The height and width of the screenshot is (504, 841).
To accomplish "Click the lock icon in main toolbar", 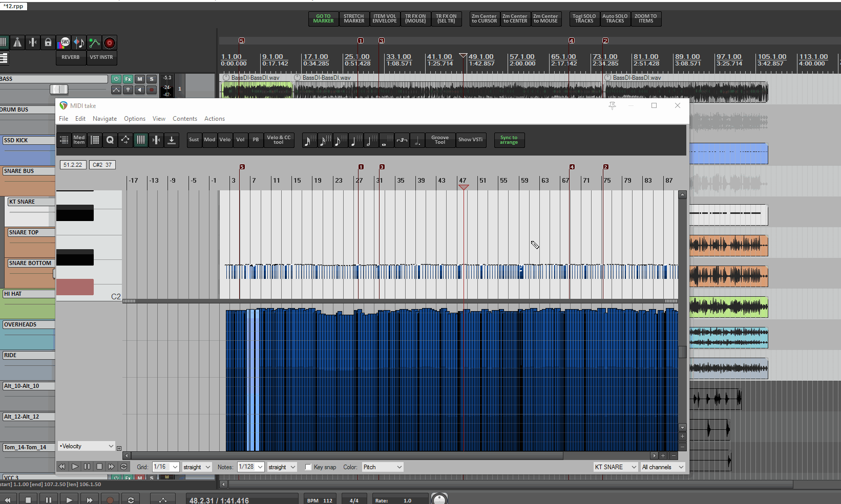I will click(48, 42).
